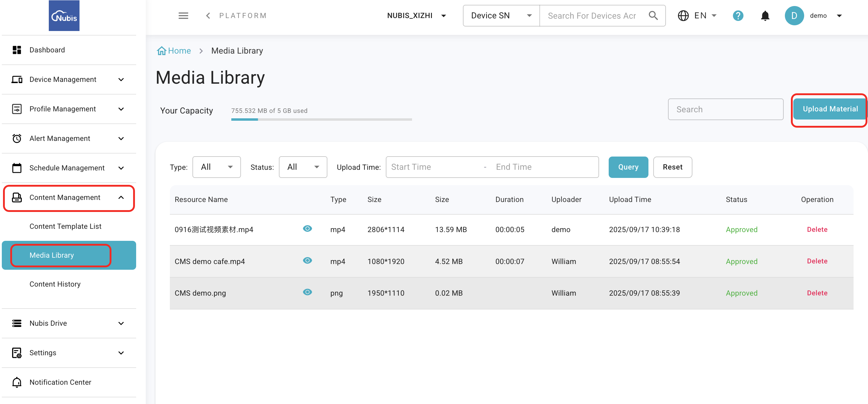Viewport: 868px width, 404px height.
Task: Click the globe language icon
Action: 683,15
